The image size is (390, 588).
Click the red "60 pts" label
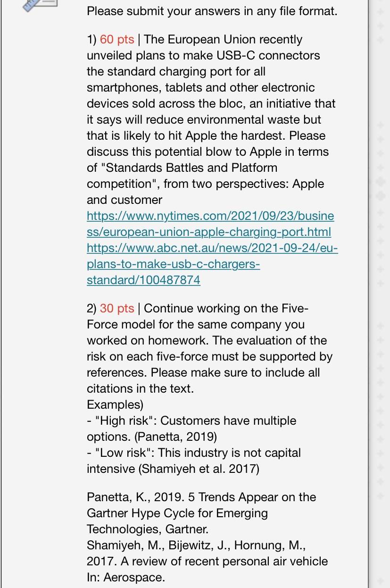tap(117, 40)
